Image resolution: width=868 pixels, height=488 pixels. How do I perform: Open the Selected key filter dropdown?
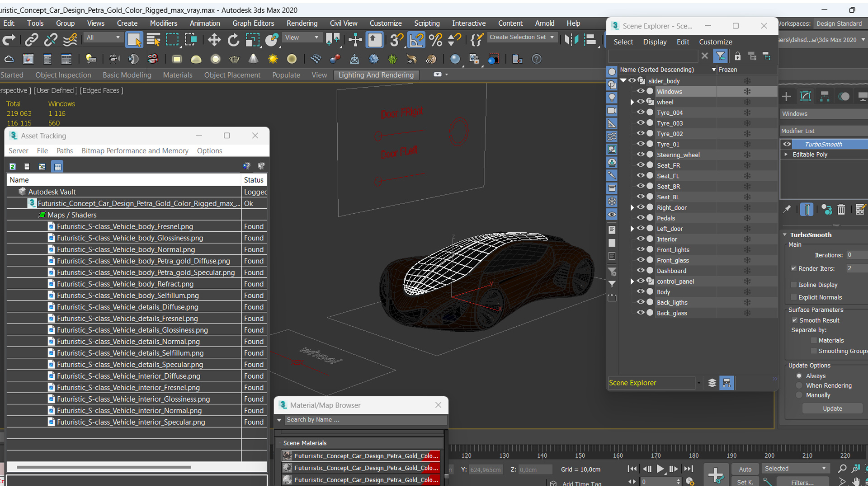pyautogui.click(x=795, y=469)
